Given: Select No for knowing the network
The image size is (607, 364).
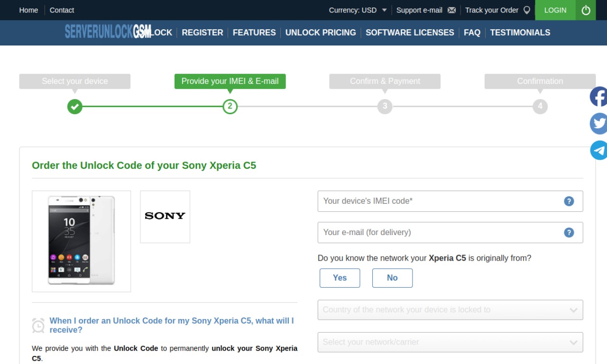Looking at the screenshot, I should 392,278.
